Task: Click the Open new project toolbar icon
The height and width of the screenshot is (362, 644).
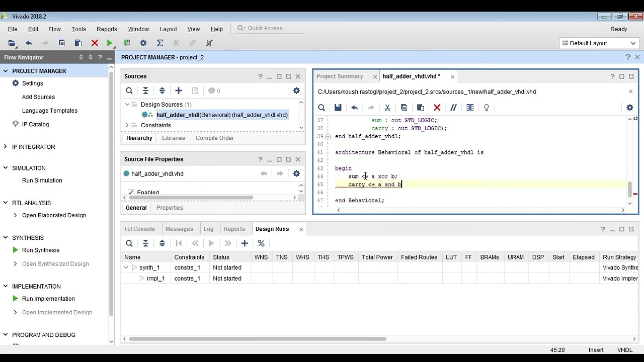Action: [x=12, y=43]
